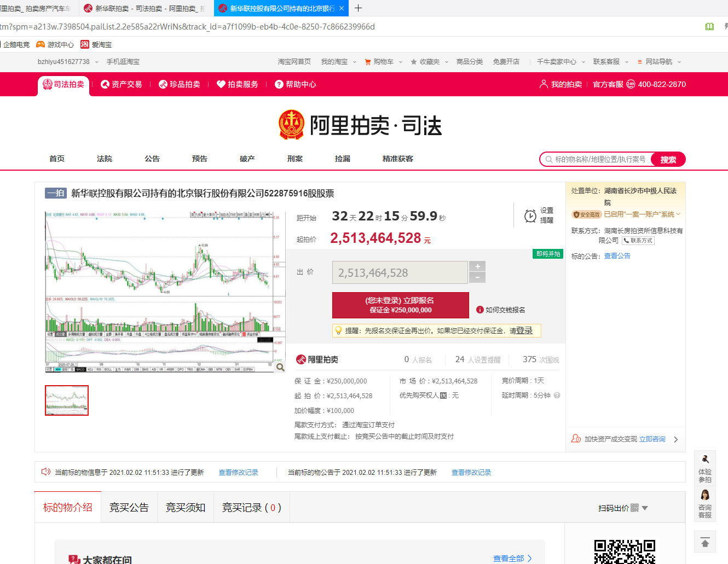Open a new browser tab

click(x=358, y=8)
